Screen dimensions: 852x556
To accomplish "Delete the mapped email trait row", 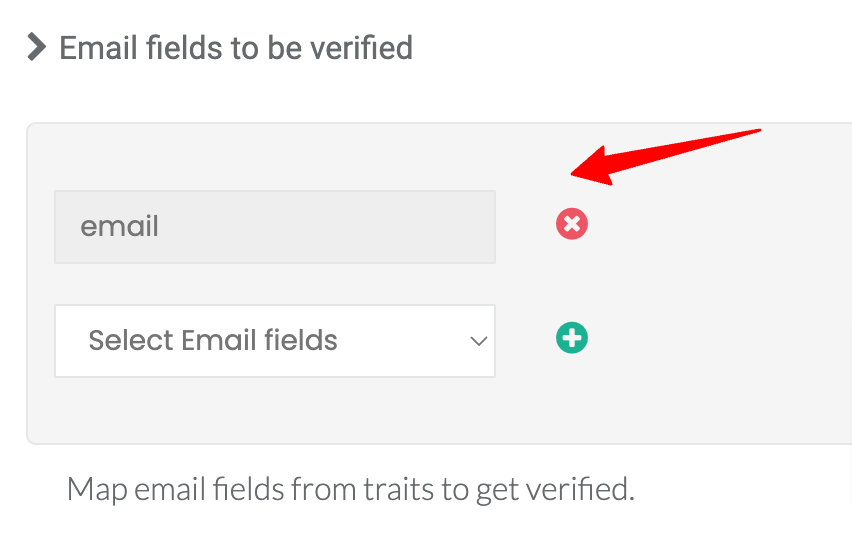I will coord(572,224).
